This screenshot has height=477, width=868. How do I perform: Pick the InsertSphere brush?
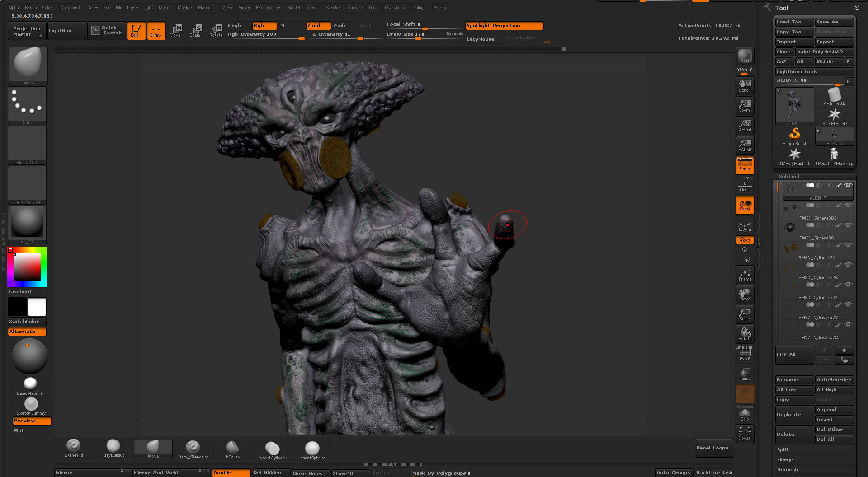(312, 450)
